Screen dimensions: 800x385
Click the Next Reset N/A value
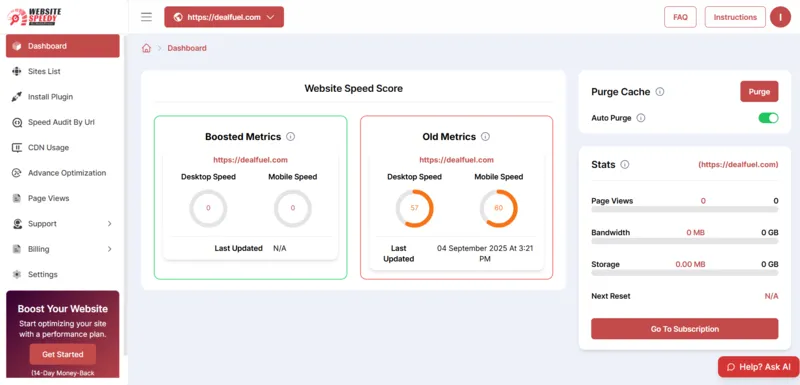point(771,296)
